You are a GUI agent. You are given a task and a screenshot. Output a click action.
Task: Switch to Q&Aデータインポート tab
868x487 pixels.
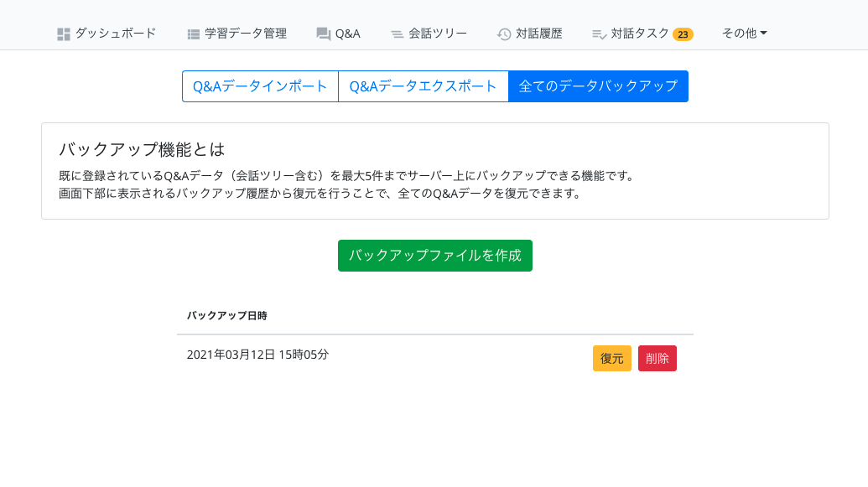[x=260, y=86]
